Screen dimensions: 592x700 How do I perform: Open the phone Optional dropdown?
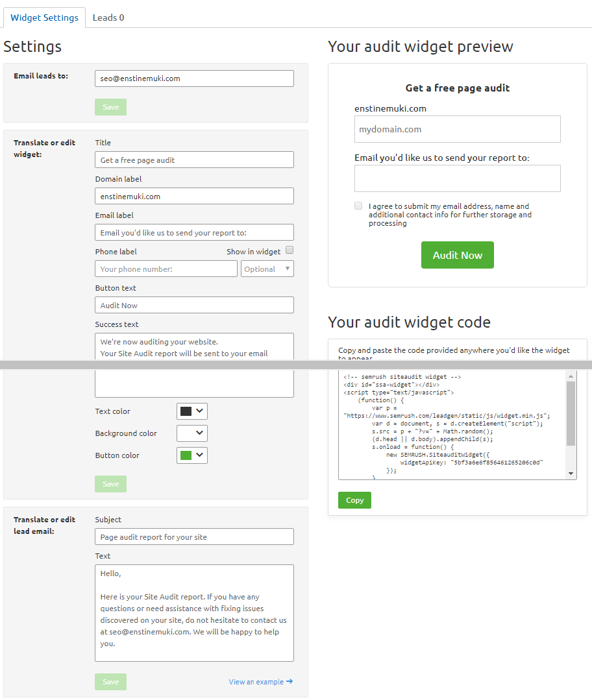[x=267, y=269]
